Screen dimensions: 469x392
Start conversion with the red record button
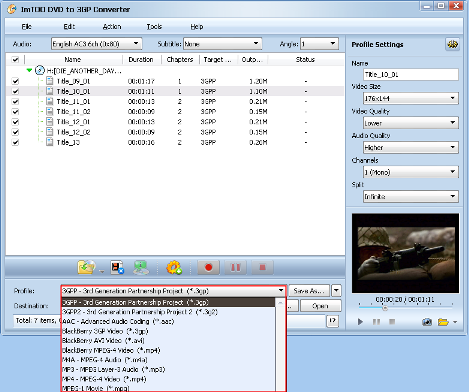pyautogui.click(x=209, y=267)
